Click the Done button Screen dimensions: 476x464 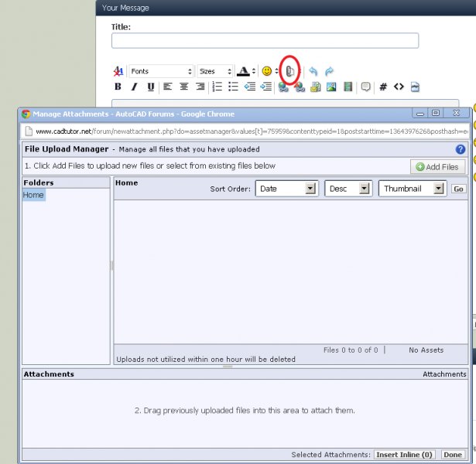(x=453, y=455)
